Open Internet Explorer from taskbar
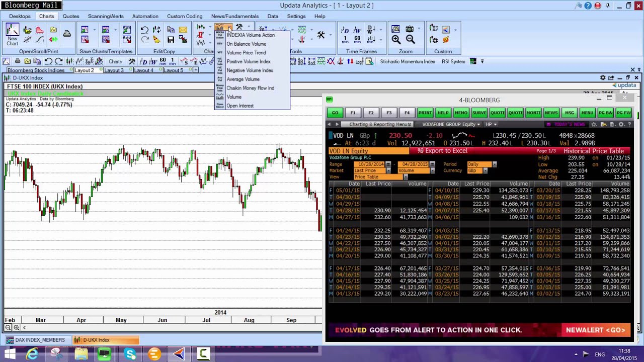644x362 pixels. pos(32,354)
